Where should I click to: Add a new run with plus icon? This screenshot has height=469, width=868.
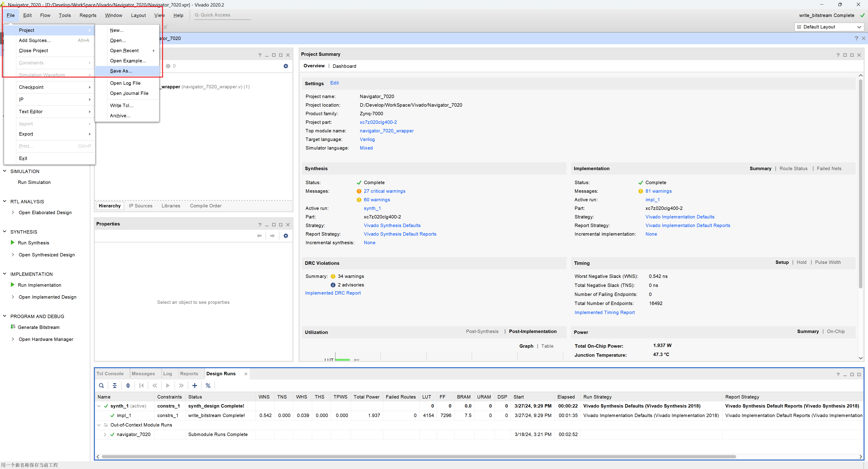pos(195,385)
